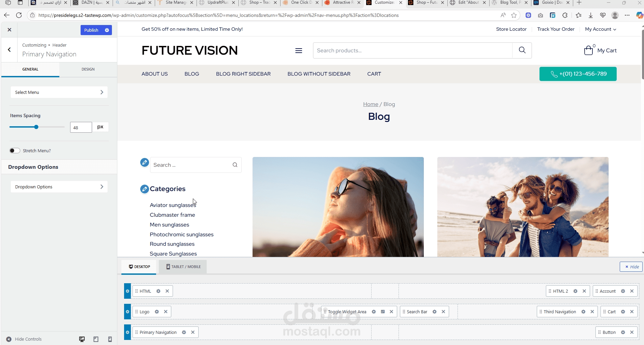Remove the Logo element
The height and width of the screenshot is (345, 644).
pyautogui.click(x=166, y=312)
